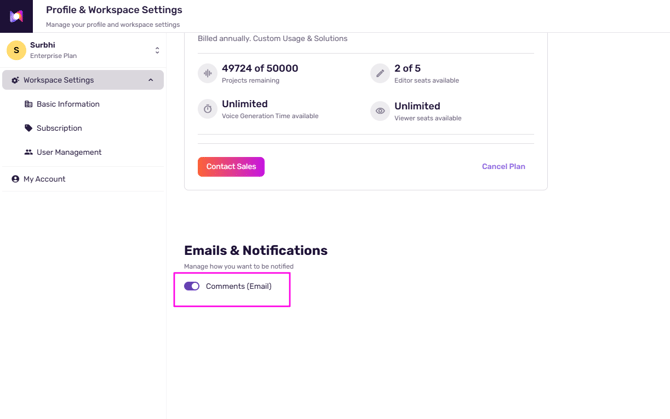The image size is (670, 419).
Task: Click the editor seats pencil icon
Action: tap(380, 73)
